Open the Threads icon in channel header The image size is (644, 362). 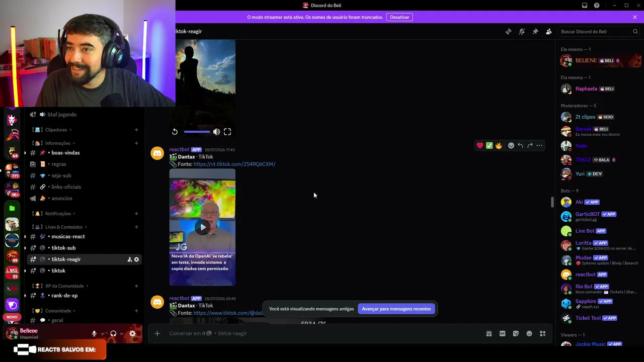coord(508,32)
